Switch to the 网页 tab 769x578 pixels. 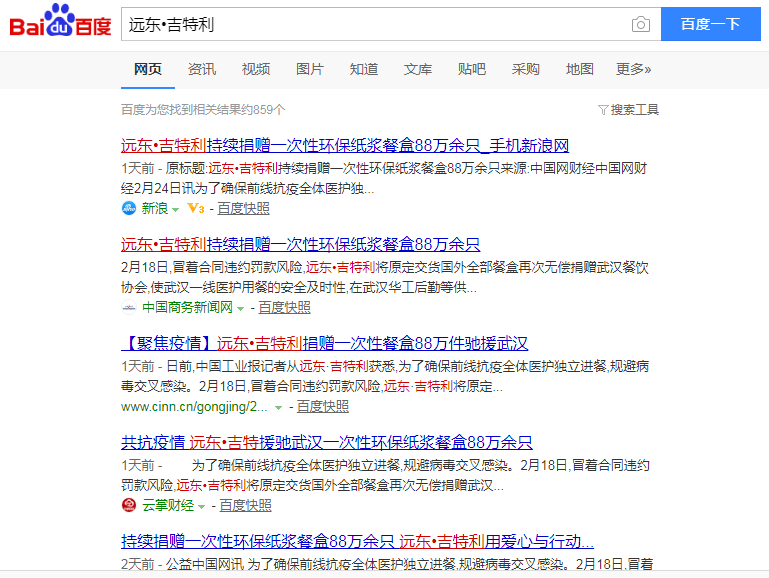(x=148, y=69)
